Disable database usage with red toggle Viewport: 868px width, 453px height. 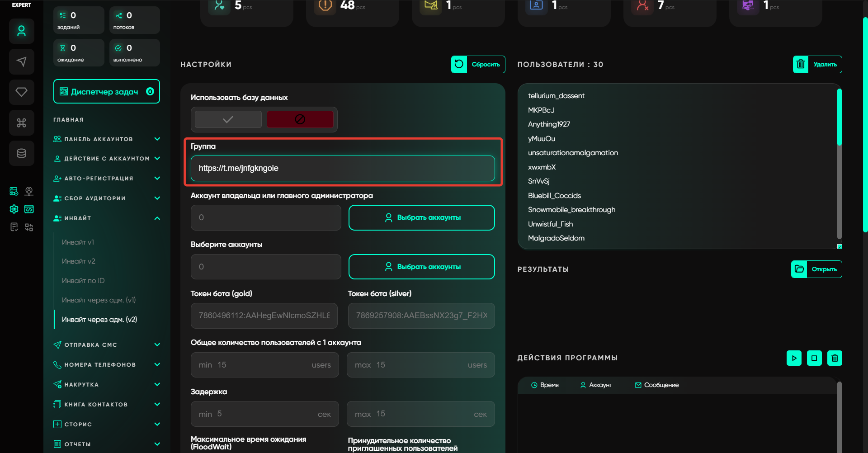(x=300, y=119)
